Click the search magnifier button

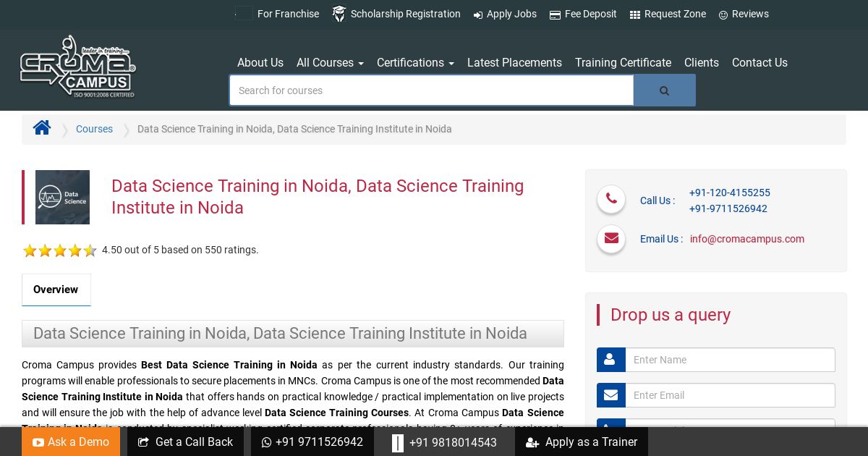(x=665, y=90)
